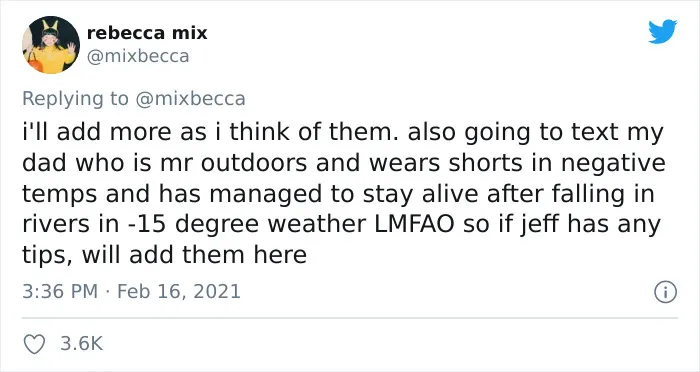Click the word 'LMFAO' in the tweet
This screenshot has height=372, width=700.
(414, 224)
